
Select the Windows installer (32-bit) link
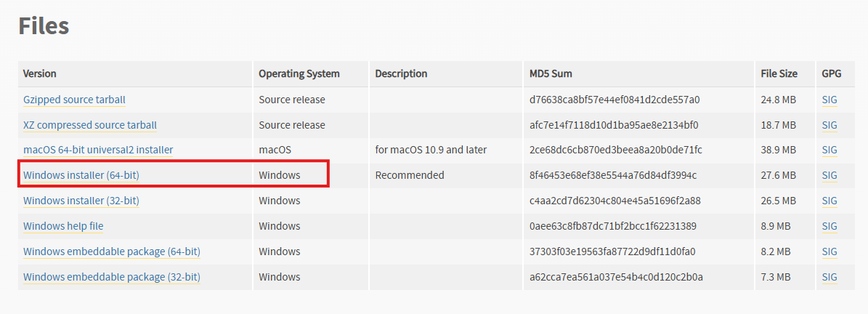pyautogui.click(x=81, y=201)
